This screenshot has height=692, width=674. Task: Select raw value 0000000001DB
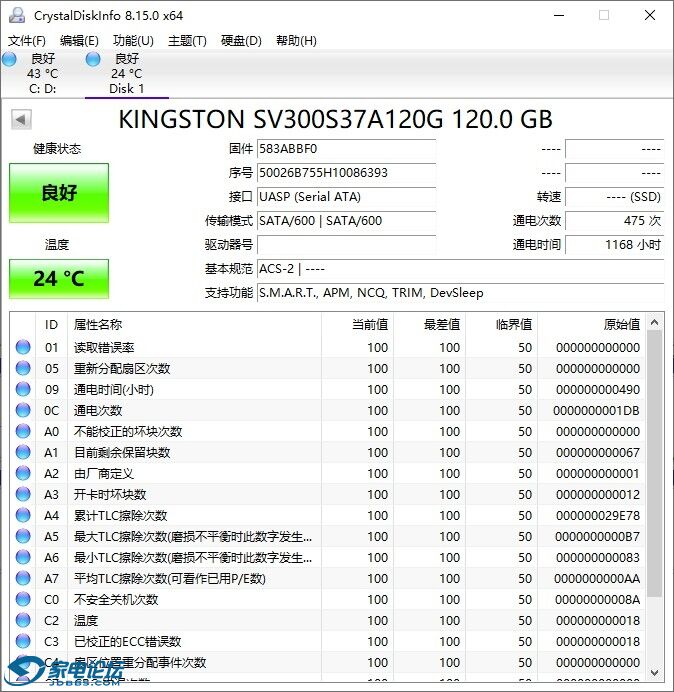click(596, 410)
